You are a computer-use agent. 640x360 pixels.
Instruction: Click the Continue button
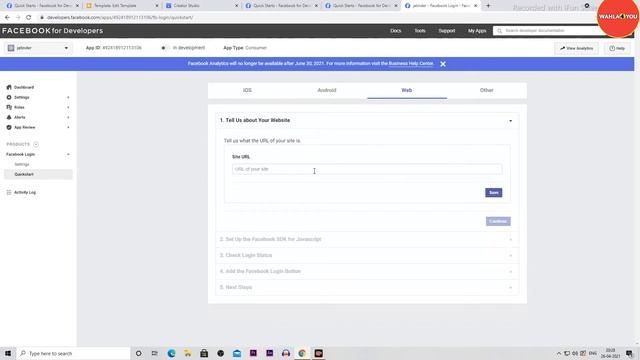(498, 221)
